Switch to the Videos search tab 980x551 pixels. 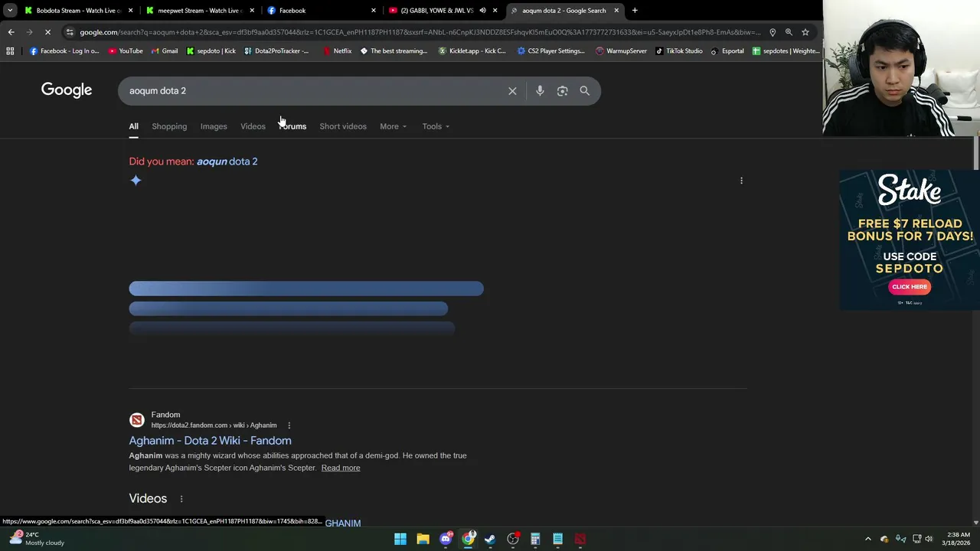point(253,126)
